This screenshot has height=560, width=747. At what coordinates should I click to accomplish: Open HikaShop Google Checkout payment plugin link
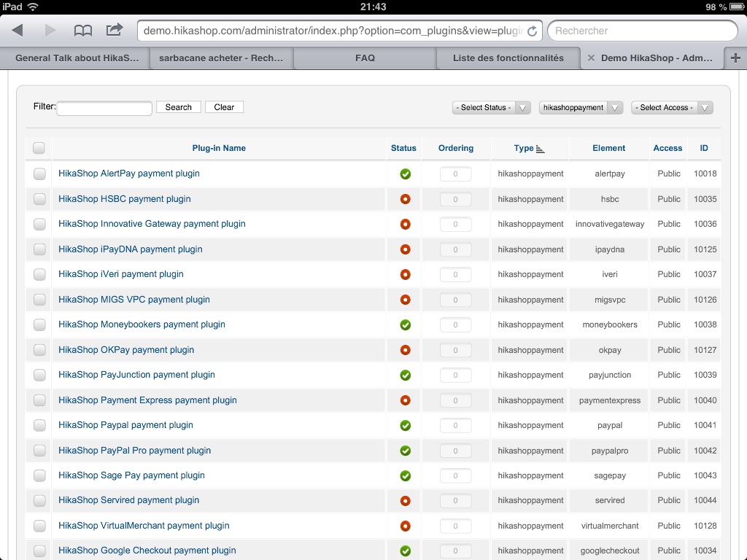pos(147,551)
